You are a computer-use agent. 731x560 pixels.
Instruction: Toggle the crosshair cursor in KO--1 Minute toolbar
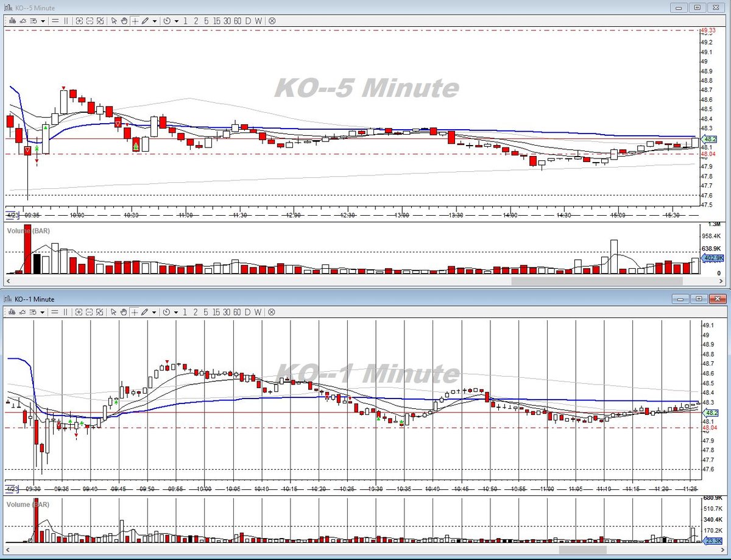135,312
